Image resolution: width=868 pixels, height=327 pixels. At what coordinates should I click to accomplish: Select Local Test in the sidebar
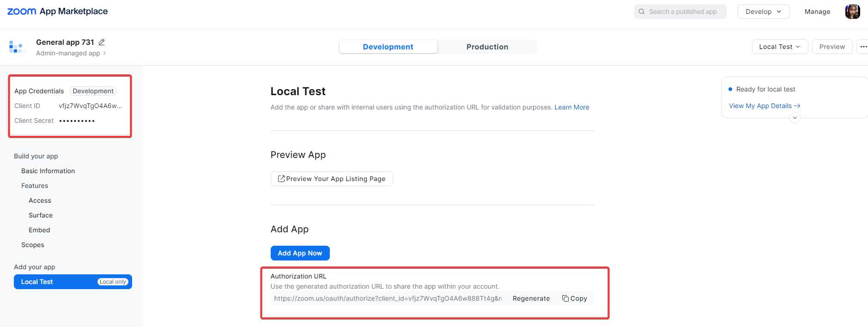pos(73,282)
